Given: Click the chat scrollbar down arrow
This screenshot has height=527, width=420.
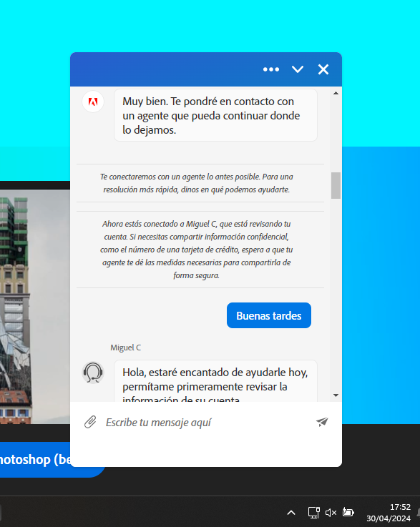Looking at the screenshot, I should point(336,395).
